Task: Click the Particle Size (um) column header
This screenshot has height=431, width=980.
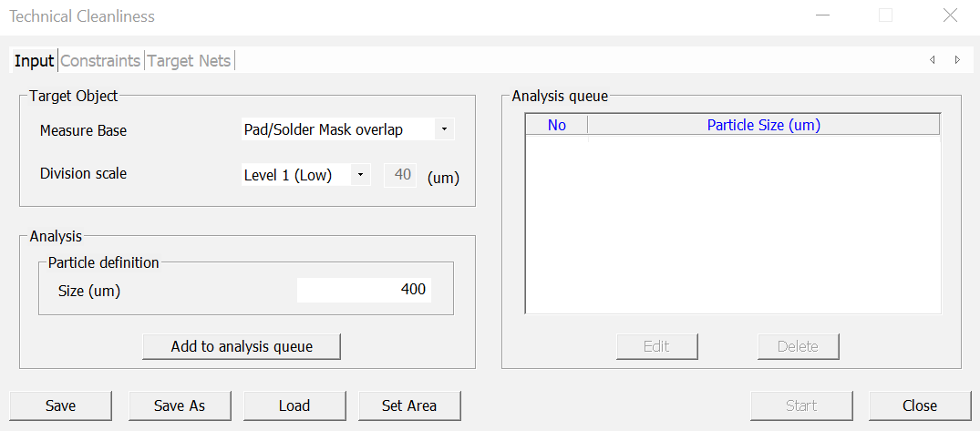Action: 763,125
